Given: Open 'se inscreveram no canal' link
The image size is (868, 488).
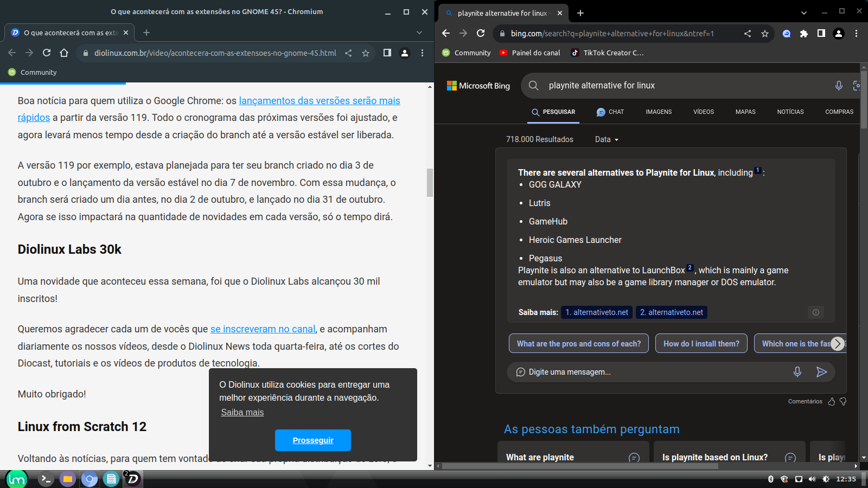Looking at the screenshot, I should click(x=263, y=329).
